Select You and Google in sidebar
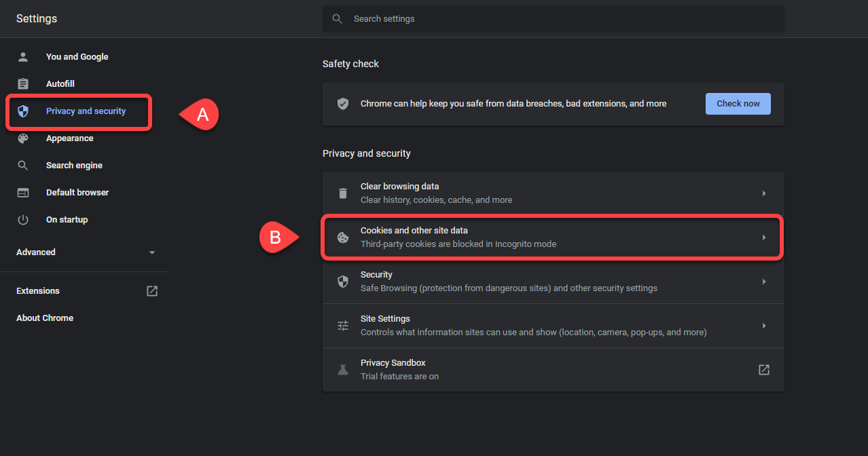868x456 pixels. (x=77, y=57)
